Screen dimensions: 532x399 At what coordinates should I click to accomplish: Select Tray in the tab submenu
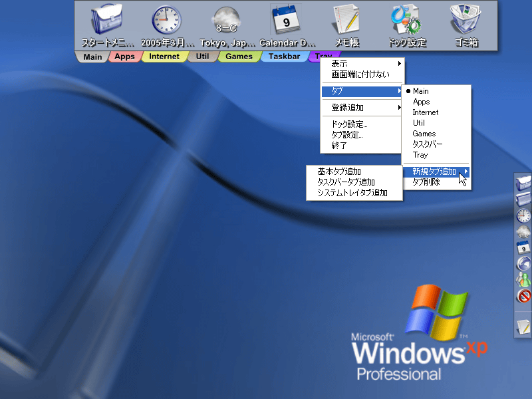click(x=436, y=155)
